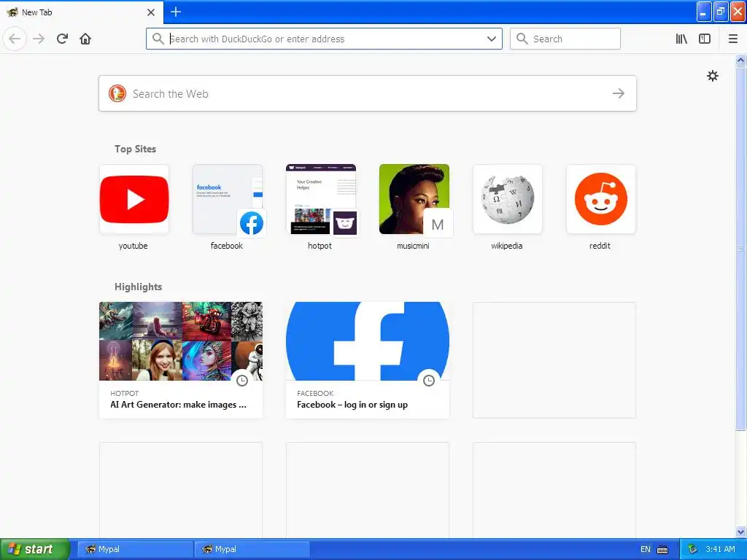Click the musicmini label text
747x560 pixels.
pos(413,246)
